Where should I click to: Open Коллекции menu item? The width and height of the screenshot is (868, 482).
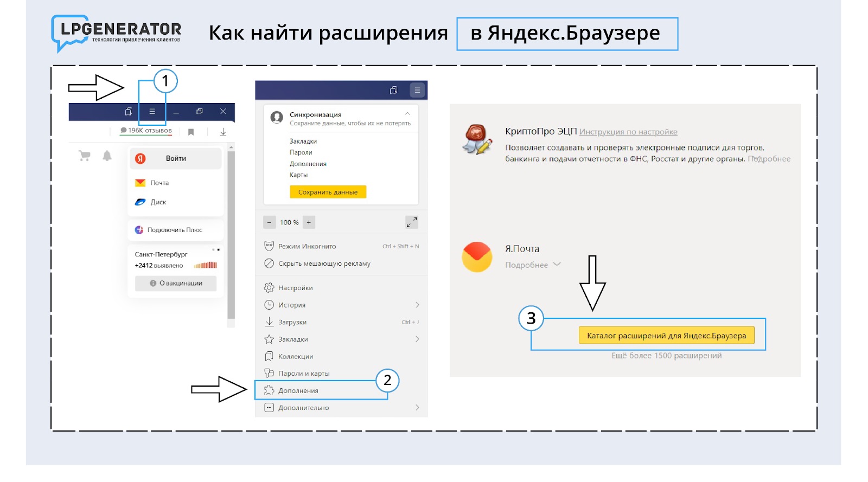click(341, 356)
